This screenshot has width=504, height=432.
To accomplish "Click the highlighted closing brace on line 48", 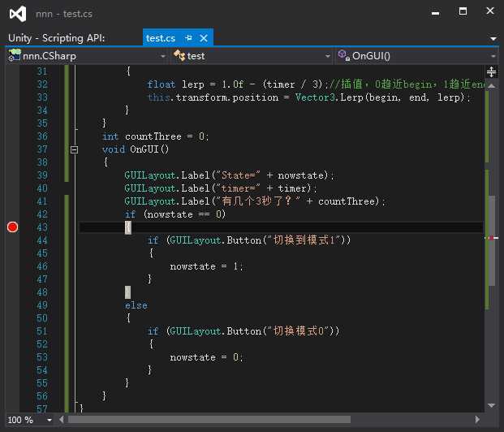I will coord(127,292).
